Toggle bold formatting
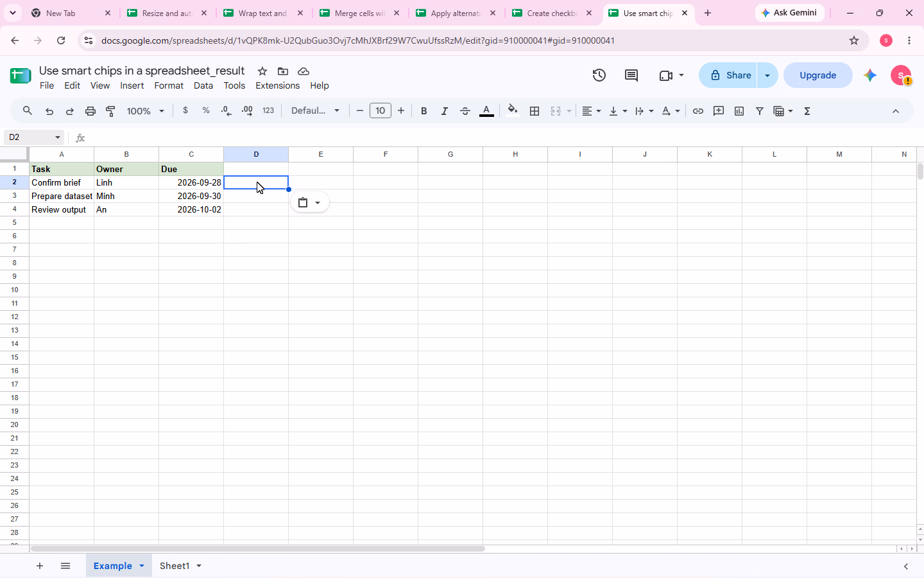924x578 pixels. [x=424, y=111]
